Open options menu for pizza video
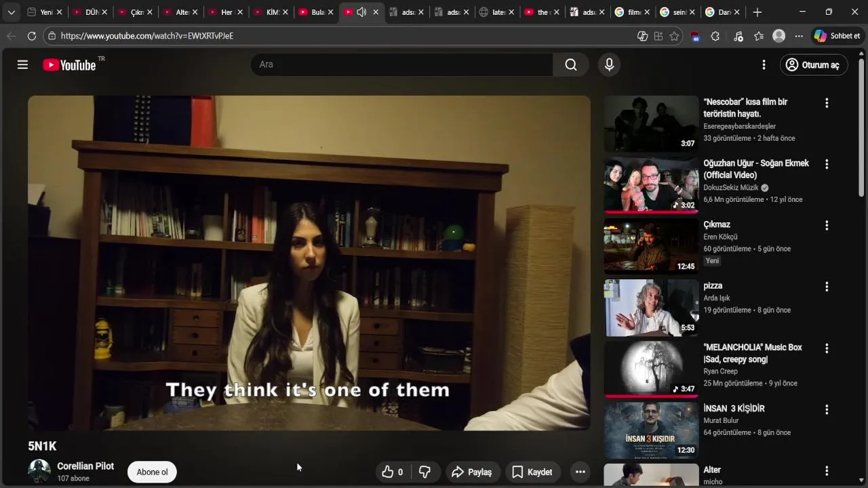The width and height of the screenshot is (868, 488). coord(827,287)
